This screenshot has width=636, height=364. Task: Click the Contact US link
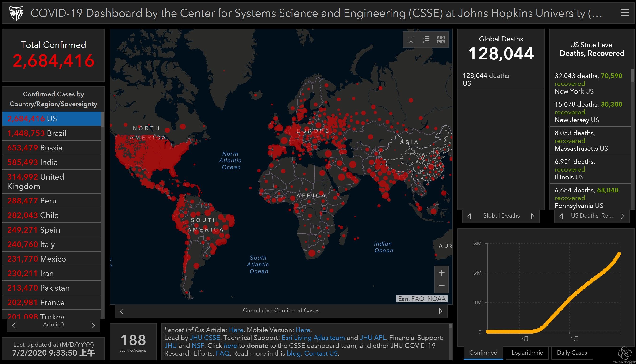(x=321, y=353)
